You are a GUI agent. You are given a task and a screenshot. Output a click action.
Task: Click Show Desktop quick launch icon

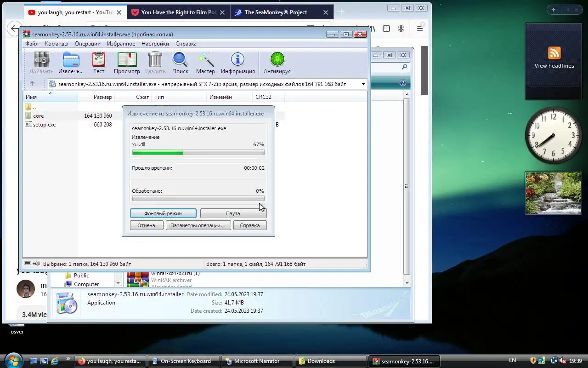[34, 361]
